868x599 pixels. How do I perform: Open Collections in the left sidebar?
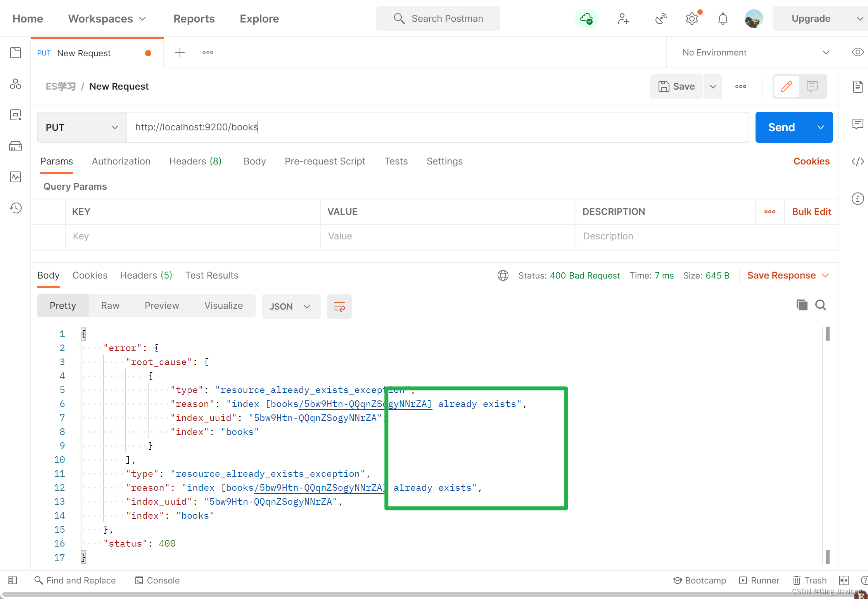[16, 53]
